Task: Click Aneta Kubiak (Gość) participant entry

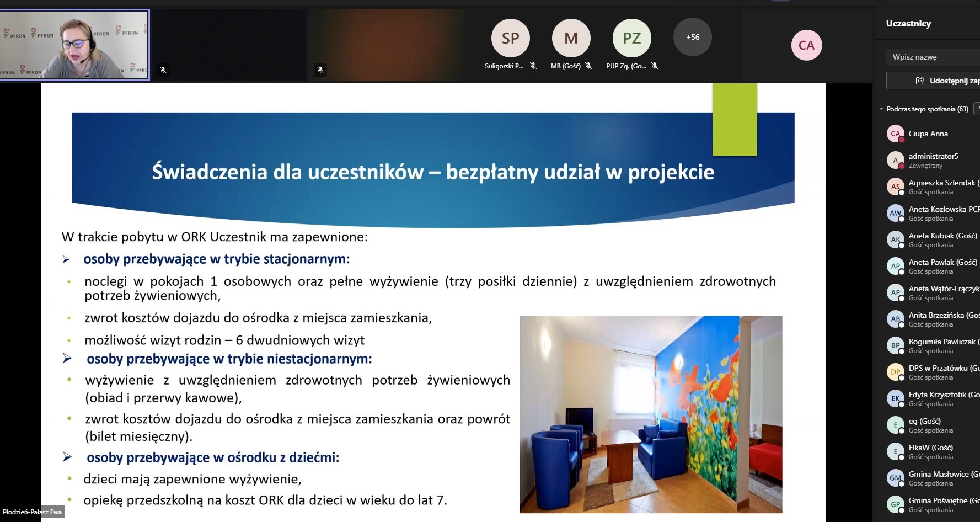Action: pyautogui.click(x=942, y=239)
